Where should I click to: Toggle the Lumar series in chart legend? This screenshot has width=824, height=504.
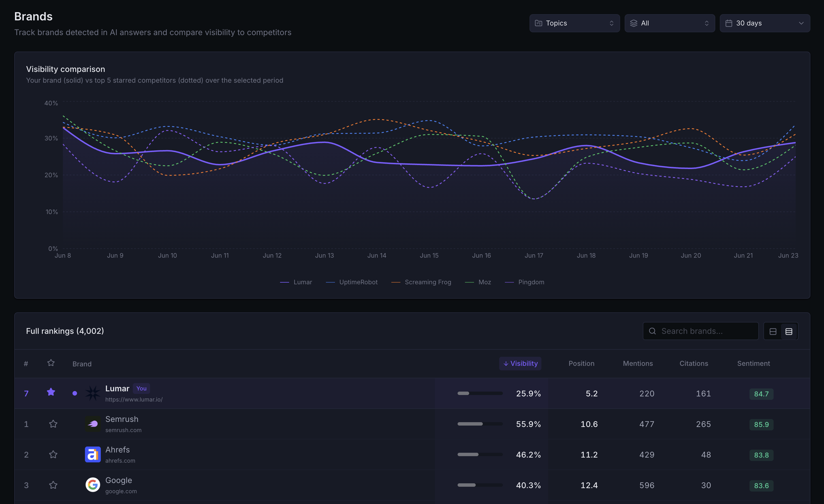click(296, 282)
